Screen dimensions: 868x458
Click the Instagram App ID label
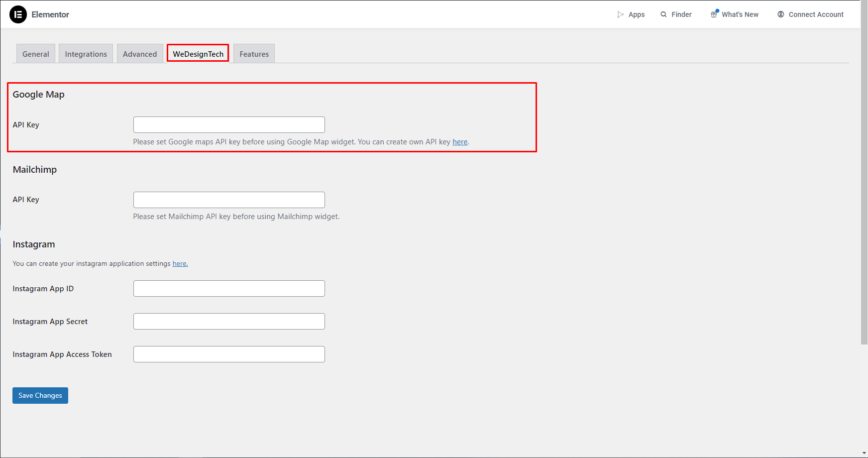pos(43,289)
